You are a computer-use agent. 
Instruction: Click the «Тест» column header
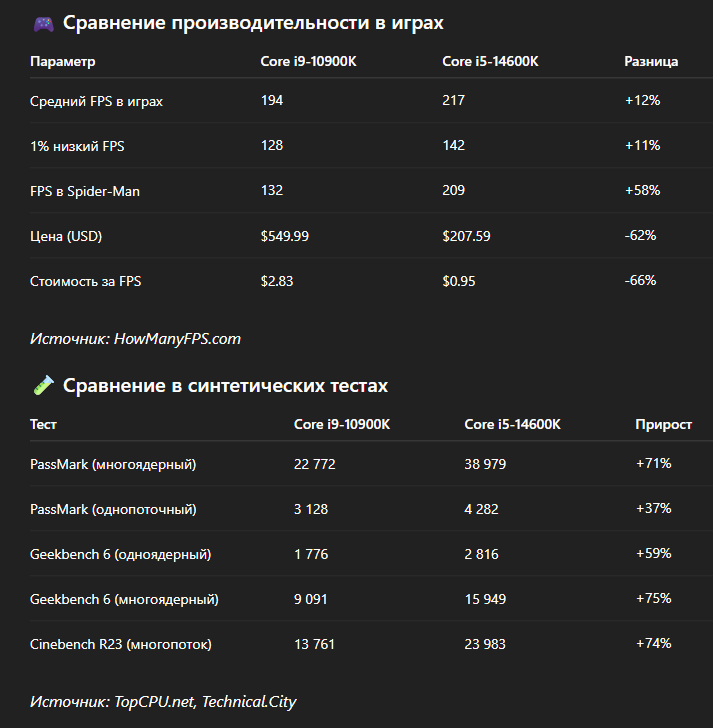pos(44,425)
